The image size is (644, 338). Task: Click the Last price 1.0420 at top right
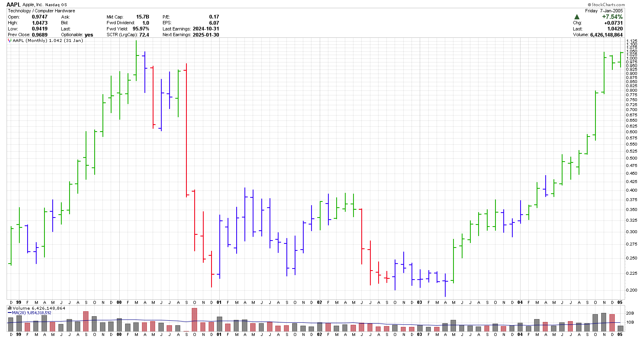click(x=615, y=29)
